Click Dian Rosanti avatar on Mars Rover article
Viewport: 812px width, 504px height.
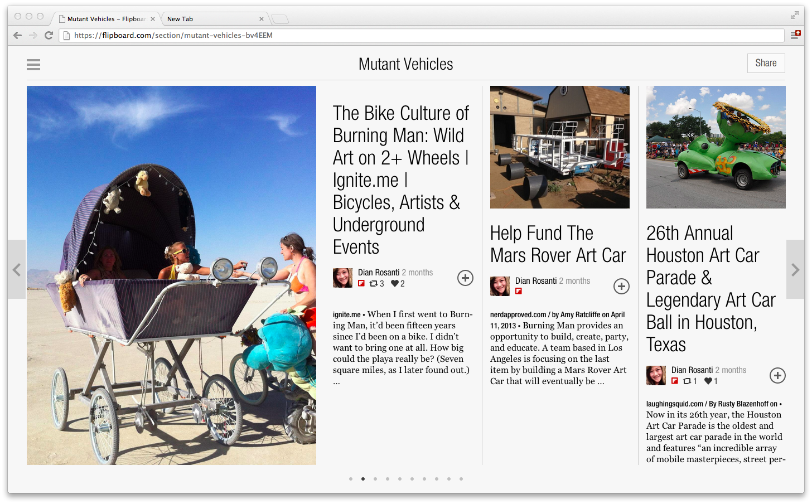pyautogui.click(x=500, y=286)
